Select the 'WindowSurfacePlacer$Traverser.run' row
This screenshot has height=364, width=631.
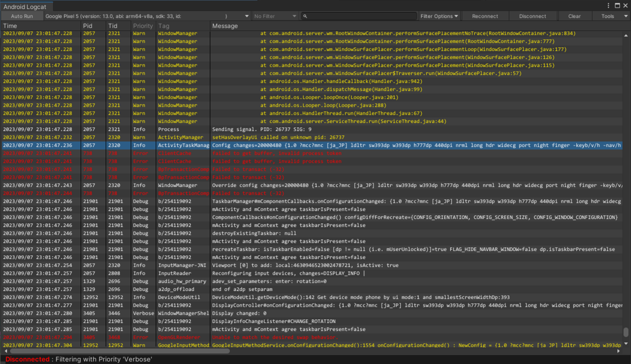[312, 74]
